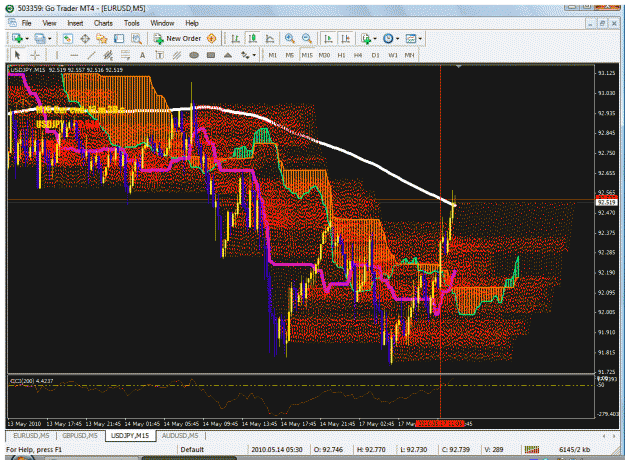Screen dimensions: 625x460
Task: Toggle the Terminal window icon
Action: [x=119, y=39]
